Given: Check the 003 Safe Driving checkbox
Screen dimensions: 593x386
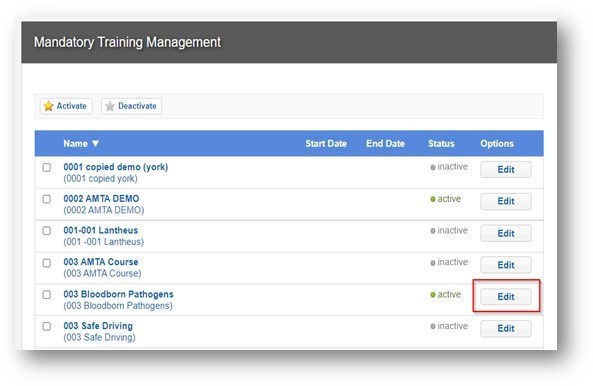Looking at the screenshot, I should [x=47, y=326].
